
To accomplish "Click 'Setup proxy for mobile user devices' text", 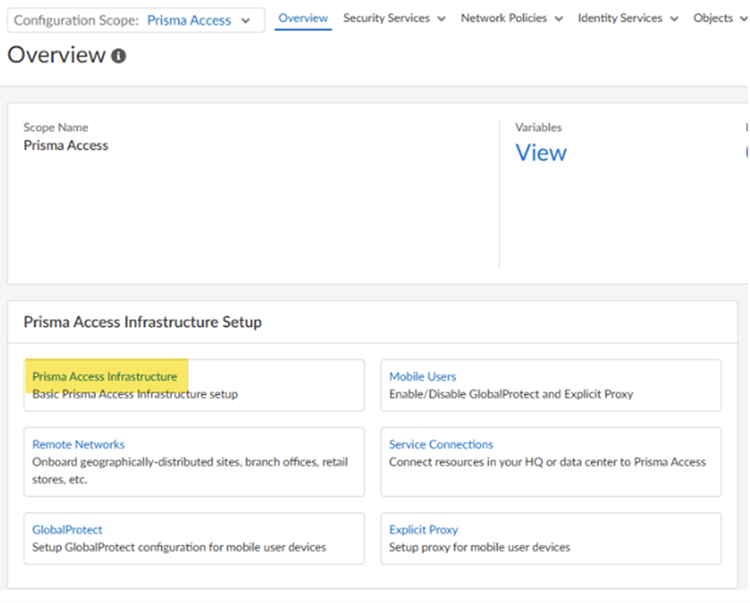I will [x=479, y=547].
